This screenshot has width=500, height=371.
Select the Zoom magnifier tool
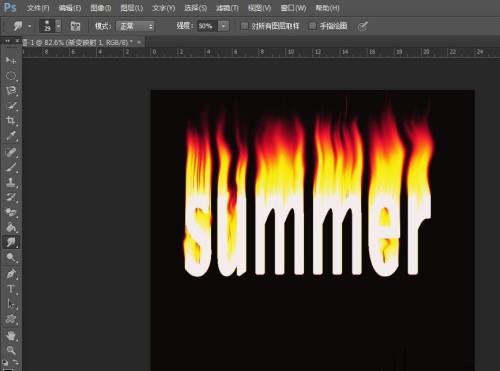pyautogui.click(x=11, y=350)
